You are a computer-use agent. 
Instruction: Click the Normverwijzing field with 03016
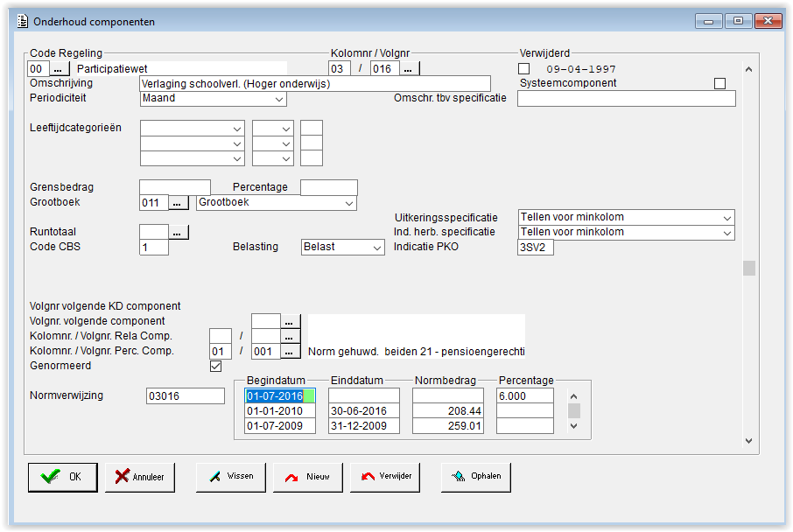click(x=185, y=396)
